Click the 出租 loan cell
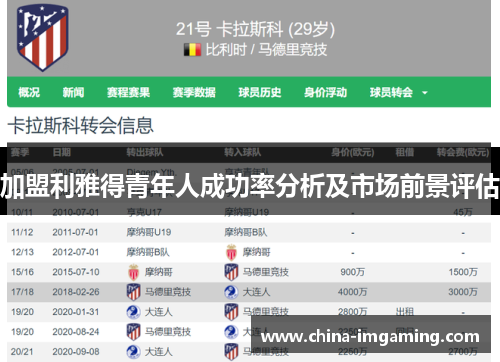 click(x=405, y=312)
